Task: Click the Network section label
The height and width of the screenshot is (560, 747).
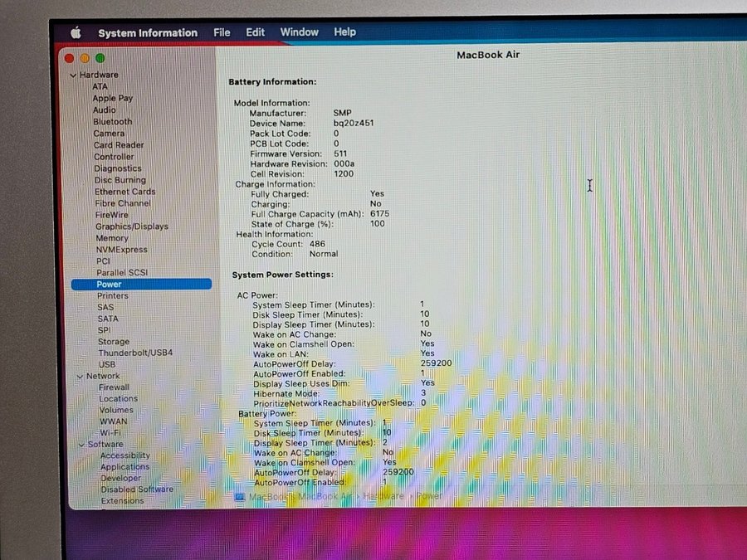Action: pyautogui.click(x=103, y=376)
